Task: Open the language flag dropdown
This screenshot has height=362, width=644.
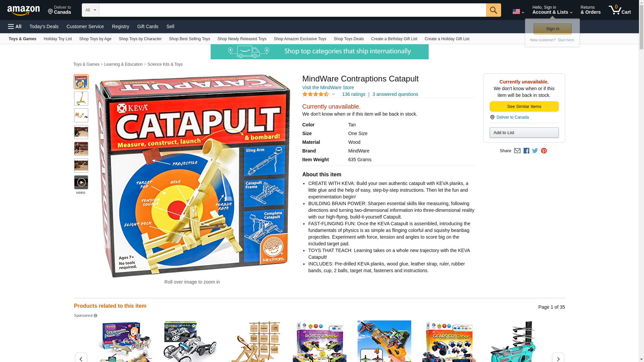Action: point(518,12)
